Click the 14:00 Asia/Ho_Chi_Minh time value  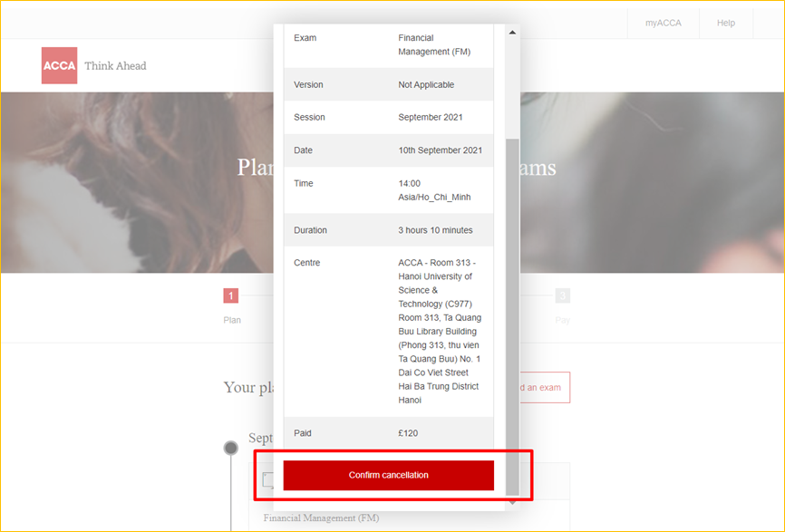[434, 190]
